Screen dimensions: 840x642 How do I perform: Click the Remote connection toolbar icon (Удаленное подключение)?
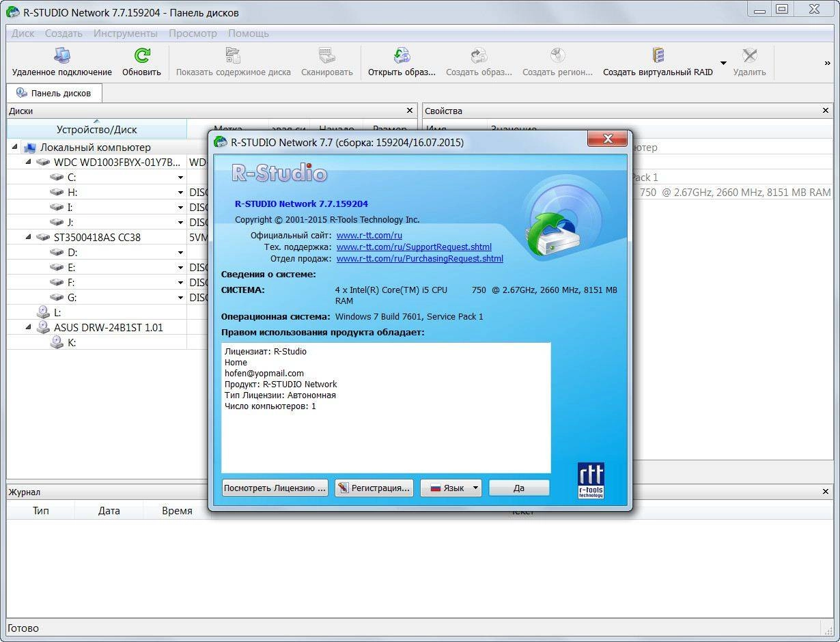pyautogui.click(x=61, y=62)
